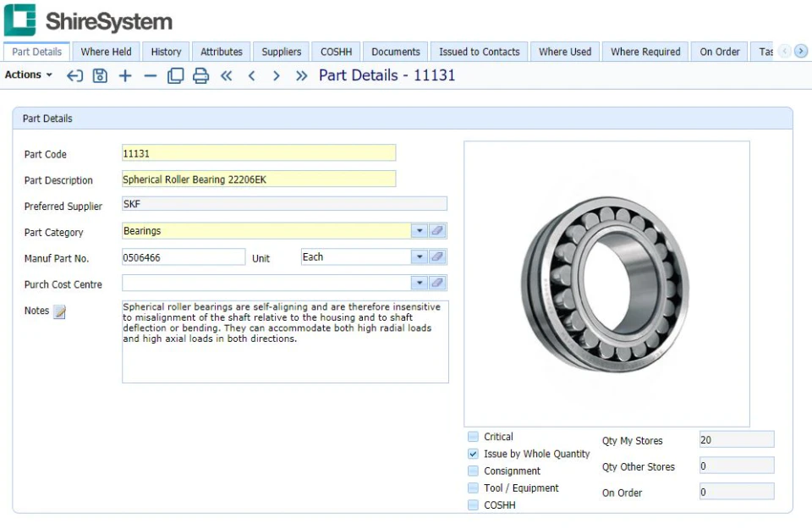The width and height of the screenshot is (812, 529).
Task: Uncheck Issue by Whole Quantity
Action: (472, 454)
